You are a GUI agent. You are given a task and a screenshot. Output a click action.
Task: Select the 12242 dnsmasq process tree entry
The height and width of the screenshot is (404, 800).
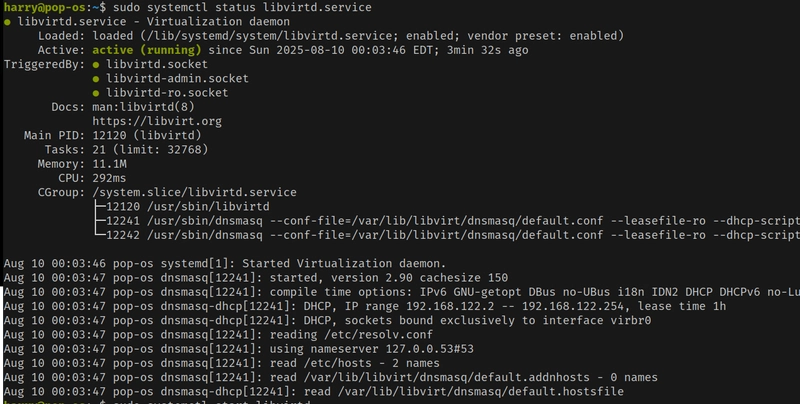[453, 235]
